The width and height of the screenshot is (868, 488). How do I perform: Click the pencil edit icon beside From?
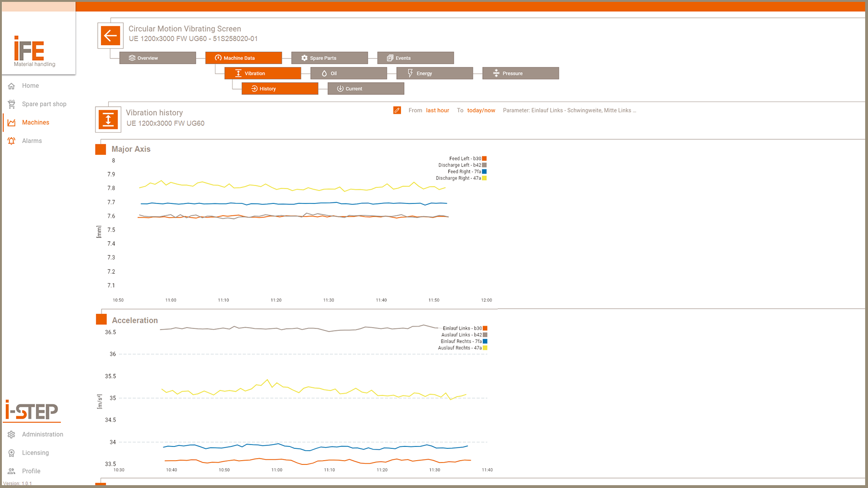click(397, 110)
